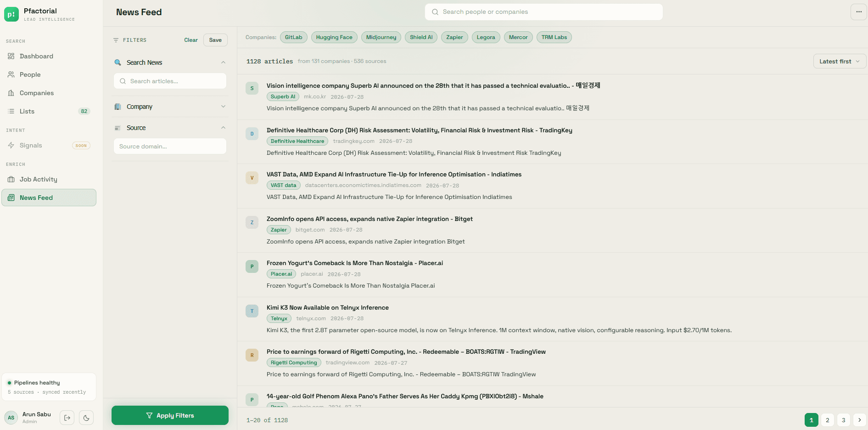
Task: Focus the Search people or companies box
Action: [x=544, y=12]
